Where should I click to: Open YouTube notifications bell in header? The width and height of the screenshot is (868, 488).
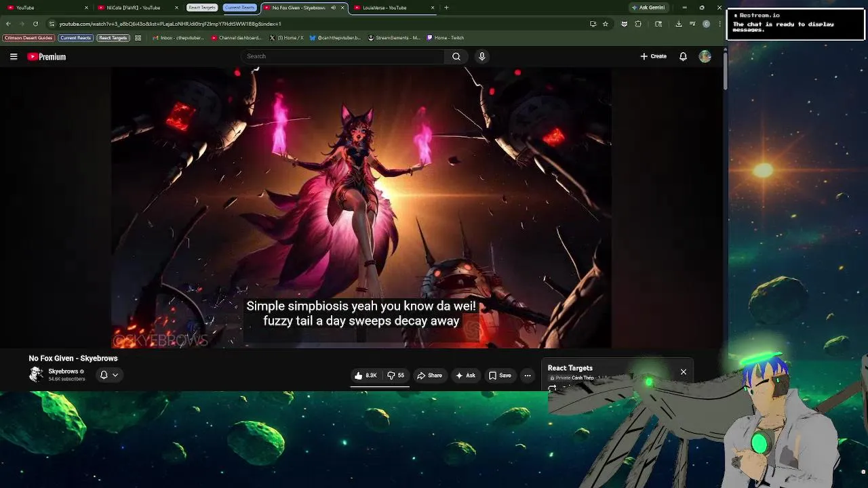coord(683,56)
